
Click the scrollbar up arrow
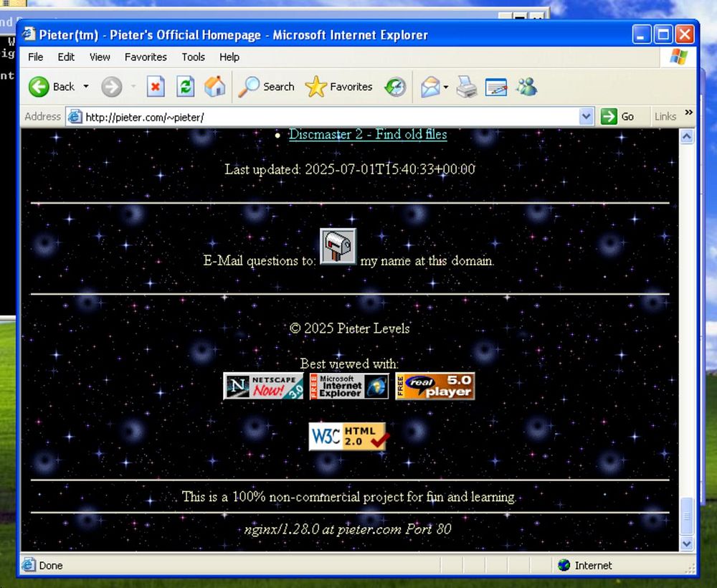687,136
